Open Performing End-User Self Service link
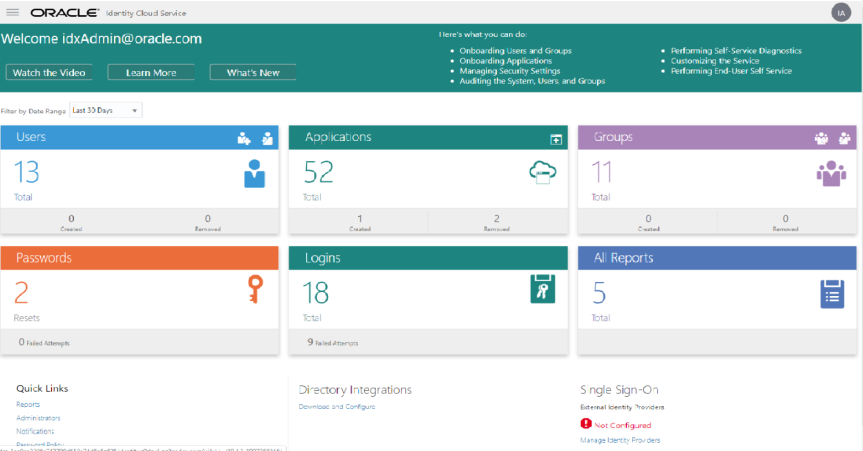The width and height of the screenshot is (863, 451). tap(731, 70)
